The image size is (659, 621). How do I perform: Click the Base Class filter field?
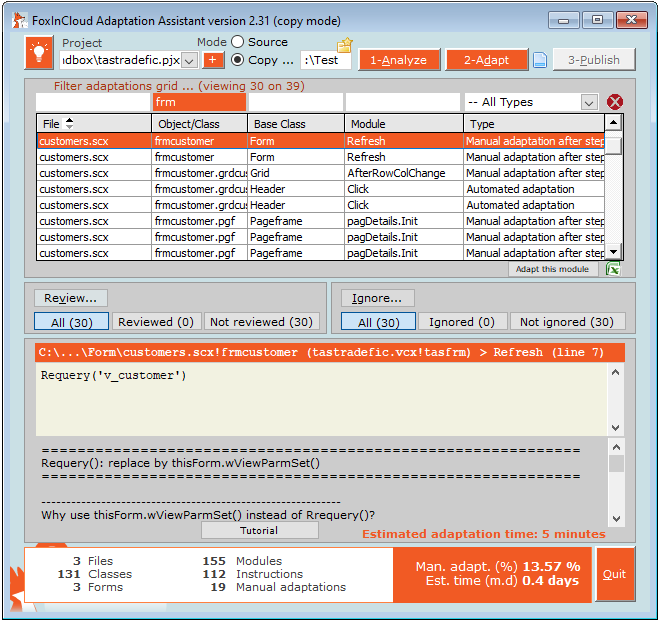[295, 102]
